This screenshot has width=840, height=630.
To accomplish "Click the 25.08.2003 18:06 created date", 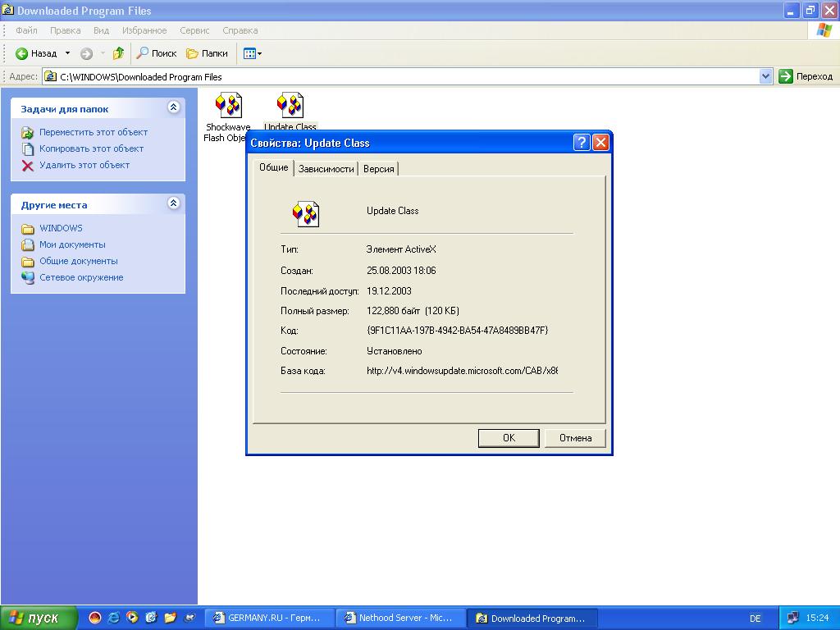I will (x=401, y=271).
